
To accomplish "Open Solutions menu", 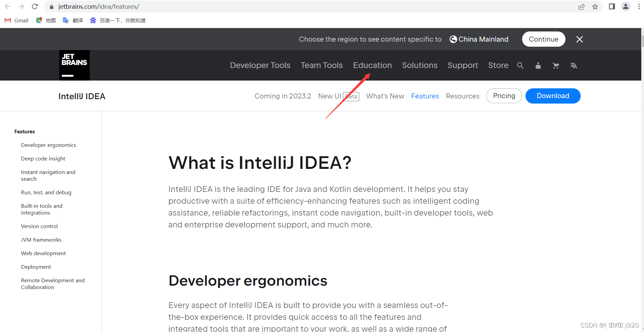I will point(420,65).
